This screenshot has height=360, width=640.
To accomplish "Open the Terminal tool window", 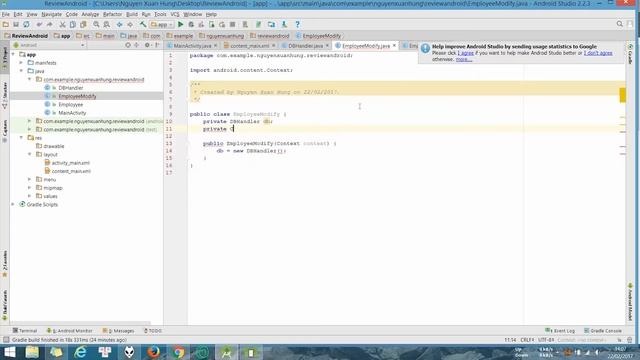I will click(25, 331).
